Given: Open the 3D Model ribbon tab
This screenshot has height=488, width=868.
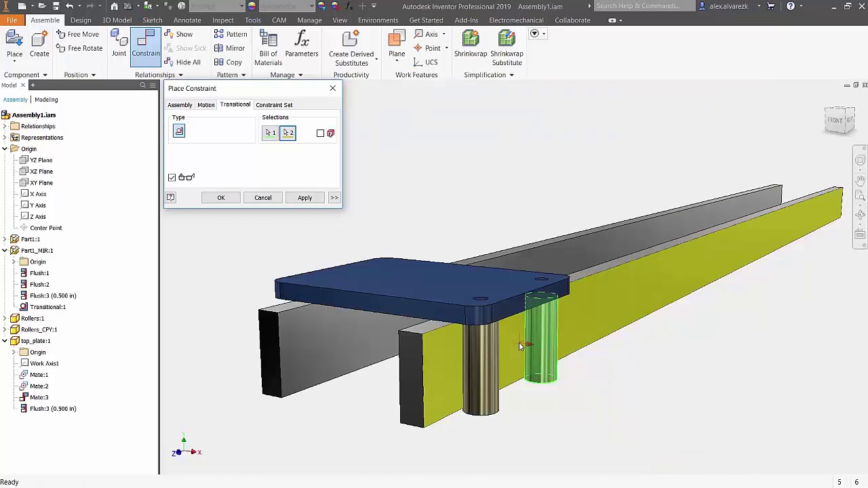Looking at the screenshot, I should point(117,20).
